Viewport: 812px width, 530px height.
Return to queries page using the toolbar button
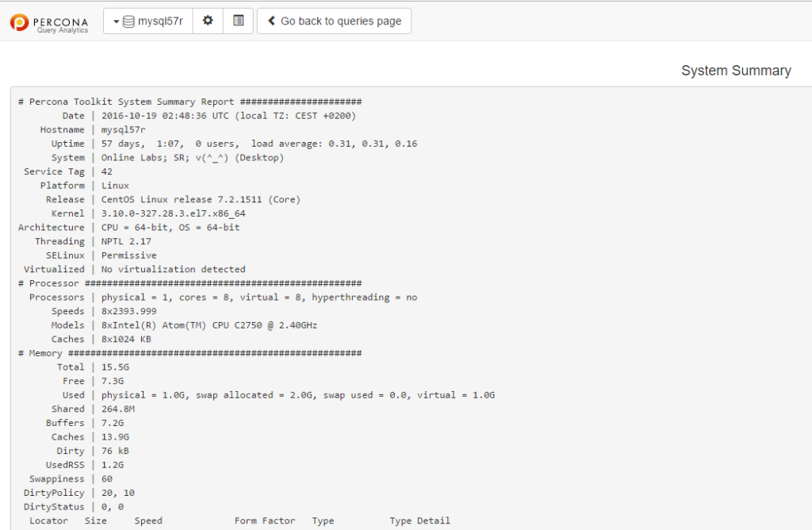334,21
